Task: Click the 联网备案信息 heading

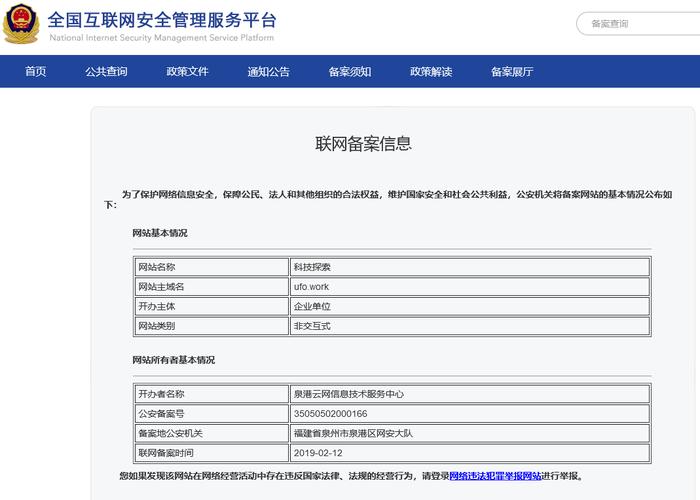Action: (x=363, y=143)
